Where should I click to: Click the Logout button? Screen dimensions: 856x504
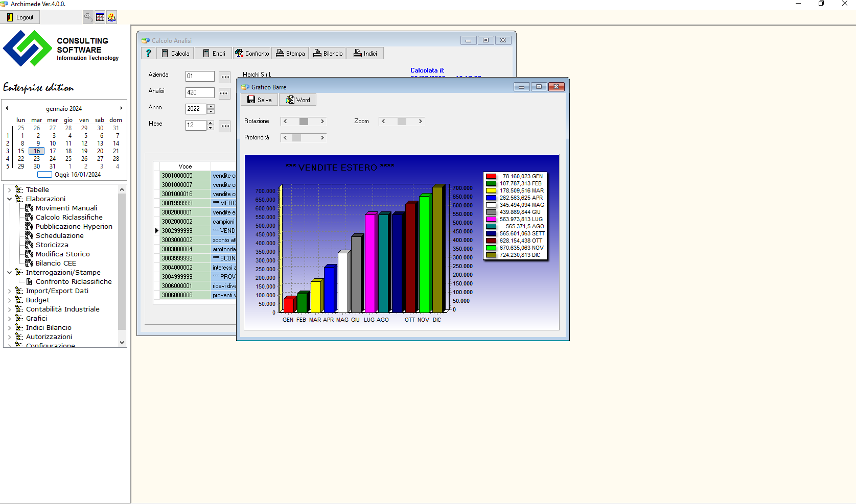(x=20, y=17)
